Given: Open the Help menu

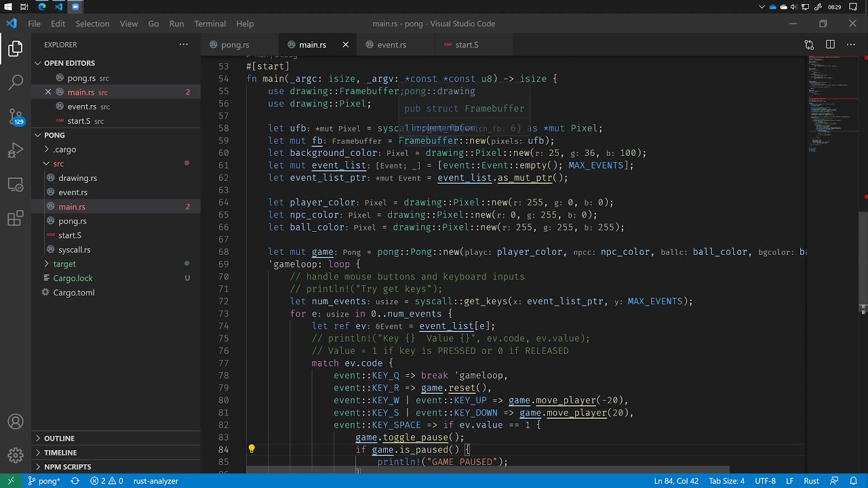Looking at the screenshot, I should tap(245, 24).
